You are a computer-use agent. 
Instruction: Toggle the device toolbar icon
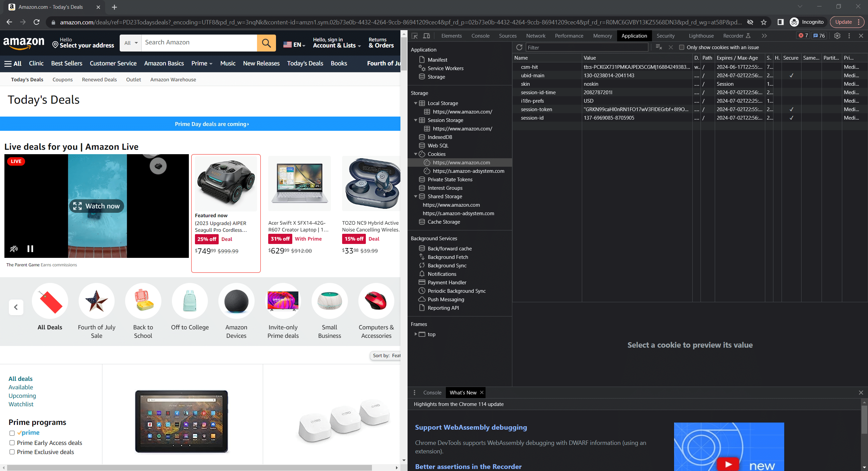[427, 36]
